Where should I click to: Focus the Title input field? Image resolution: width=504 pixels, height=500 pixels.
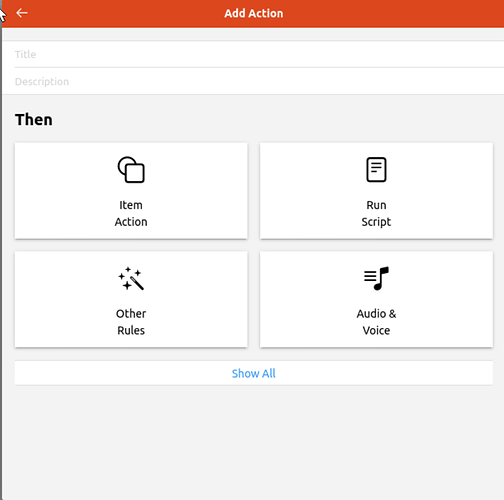pos(253,54)
